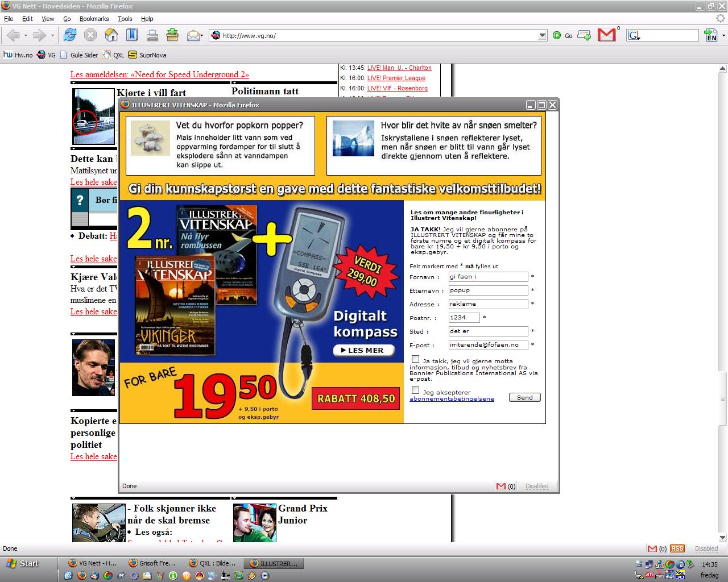
Task: Open the Bookmarks sidebar icon
Action: pyautogui.click(x=132, y=35)
